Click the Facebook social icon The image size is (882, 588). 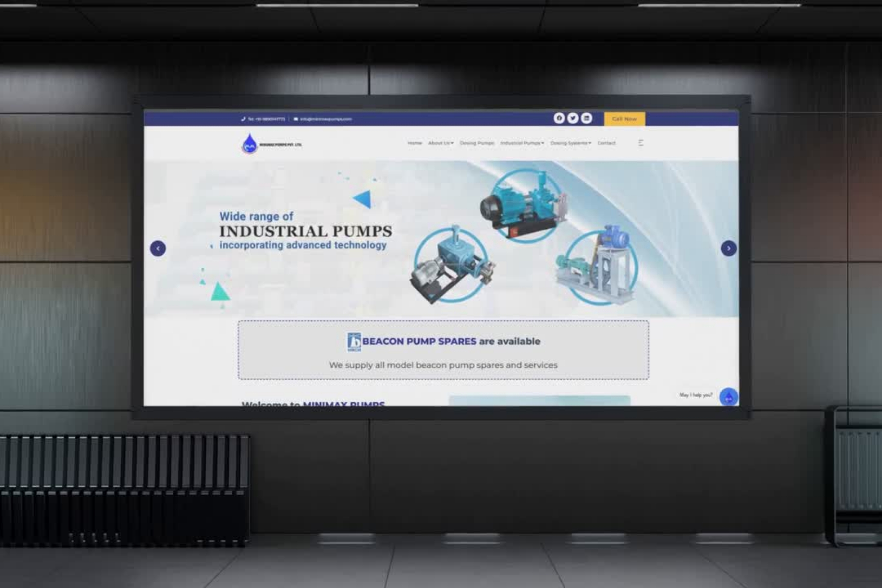point(559,118)
